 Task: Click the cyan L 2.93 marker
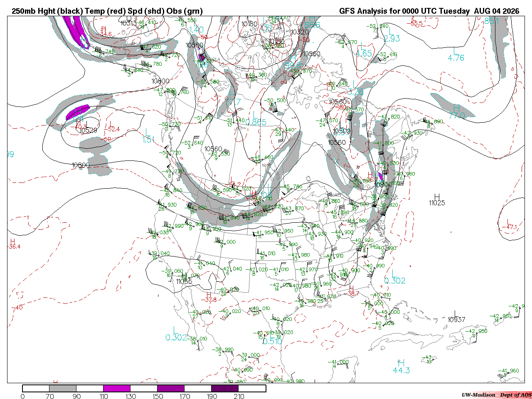coord(392,34)
